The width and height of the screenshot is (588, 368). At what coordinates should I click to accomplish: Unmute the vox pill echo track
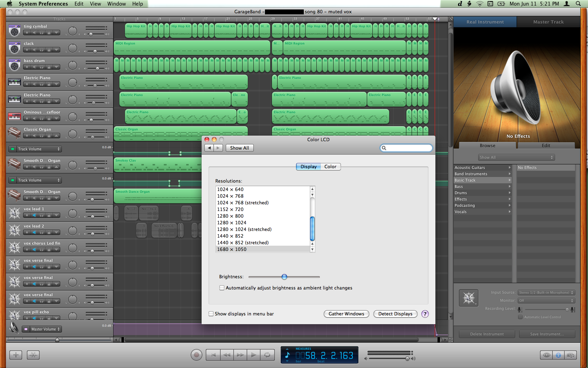click(x=34, y=318)
